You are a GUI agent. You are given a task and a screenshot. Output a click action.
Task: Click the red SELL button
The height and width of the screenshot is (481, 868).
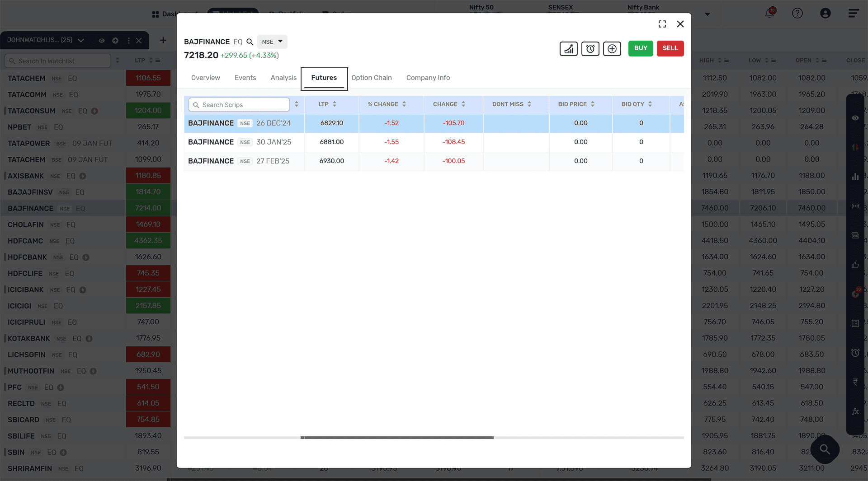[x=670, y=48]
